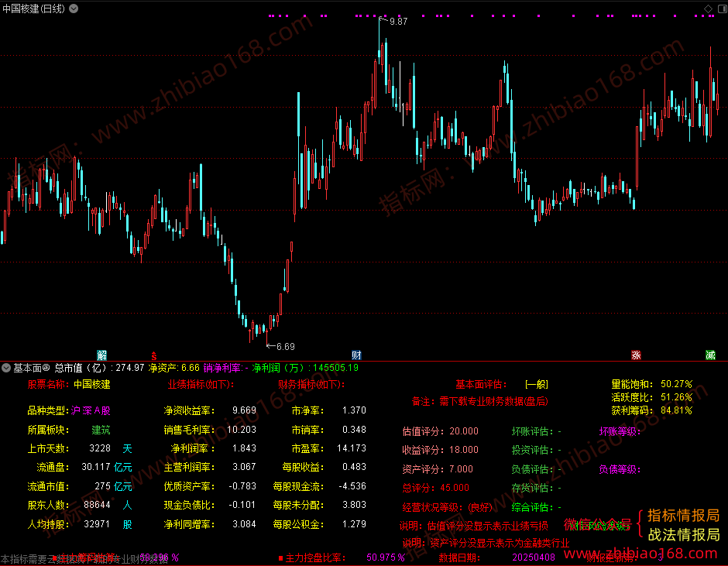The height and width of the screenshot is (566, 728).
Task: Click the red 涨 marker on the chart baseline
Action: (636, 355)
